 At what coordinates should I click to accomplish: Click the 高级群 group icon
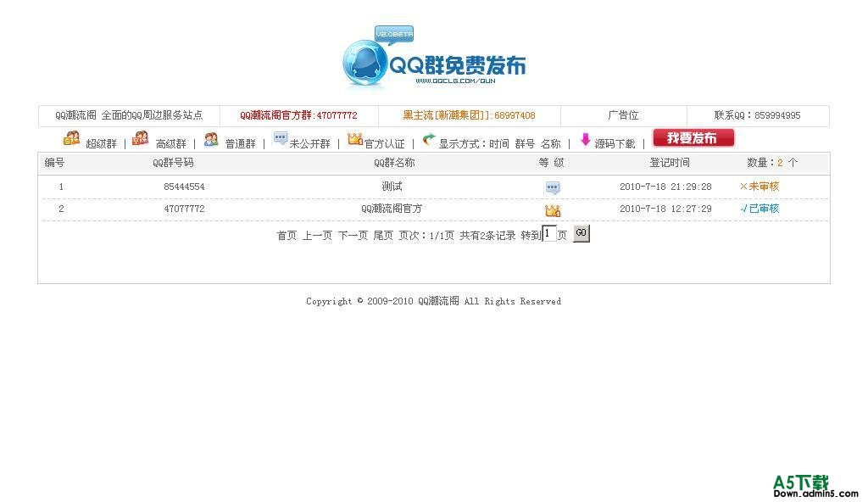pyautogui.click(x=141, y=138)
